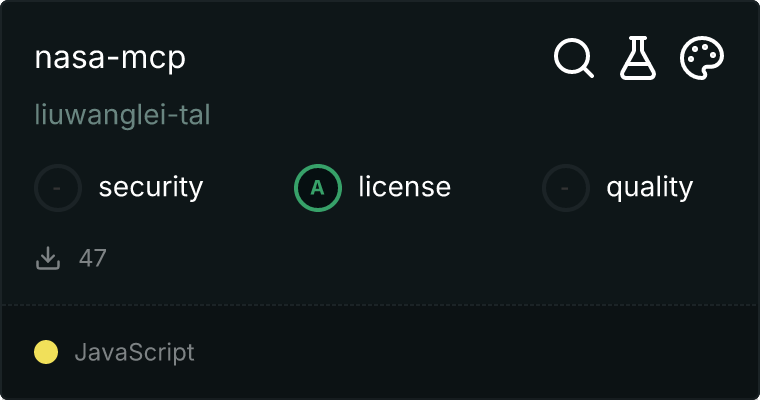Click the download arrow icon
Screen dimensions: 760x400
[x=48, y=258]
